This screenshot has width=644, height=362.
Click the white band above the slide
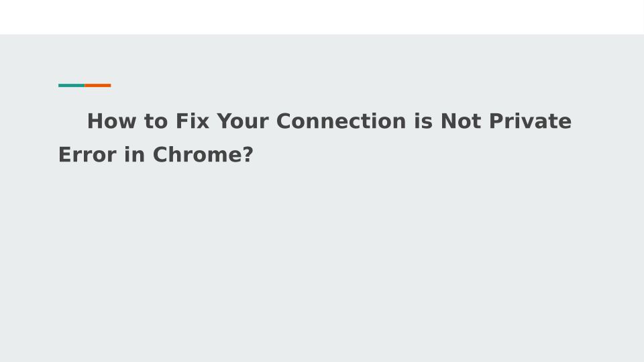click(322, 17)
